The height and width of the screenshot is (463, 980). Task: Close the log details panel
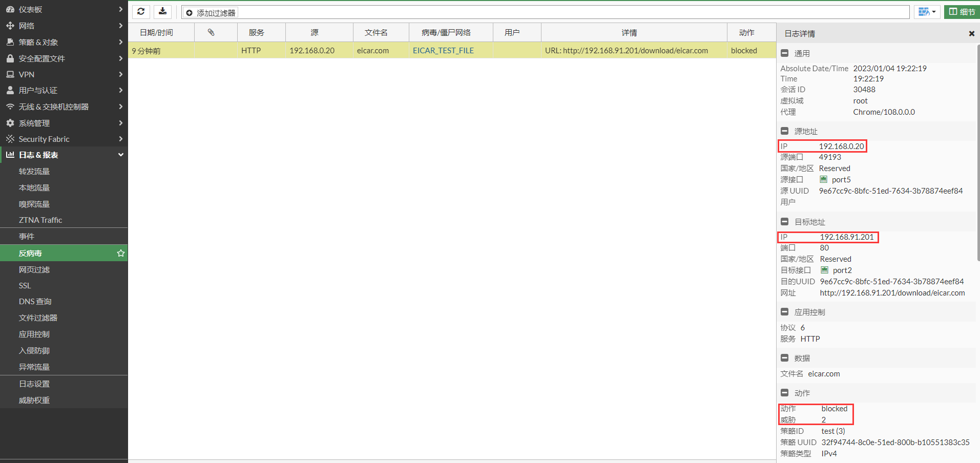click(971, 34)
